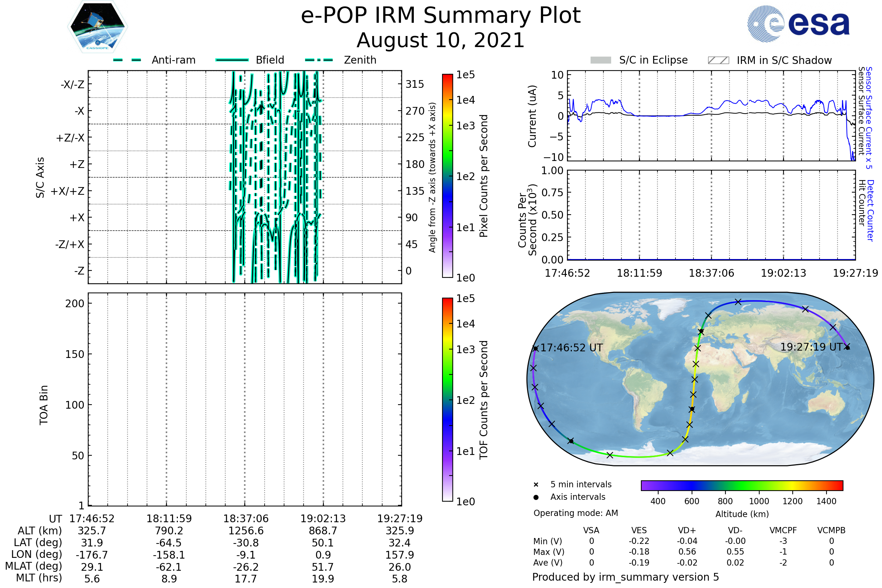Click the blue Sensor Surface Current x 5 label
882x588 pixels.
pos(869,118)
